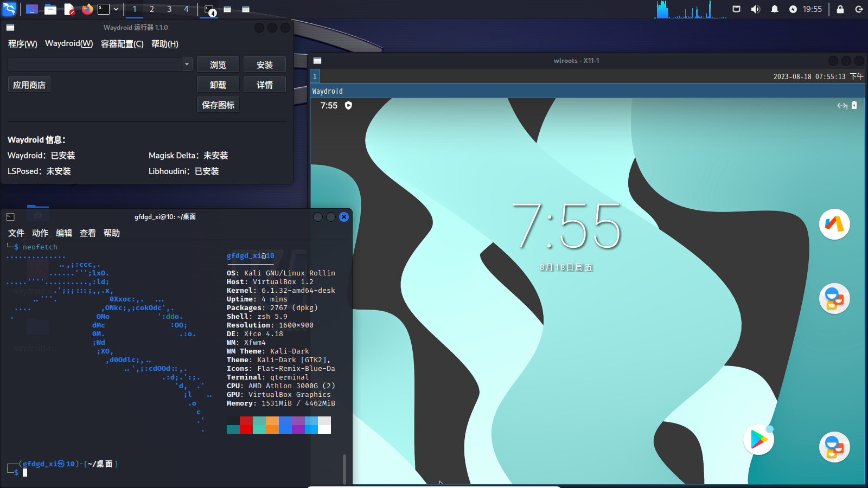868x488 pixels.
Task: Click the show desktop panel icon
Action: coord(32,9)
